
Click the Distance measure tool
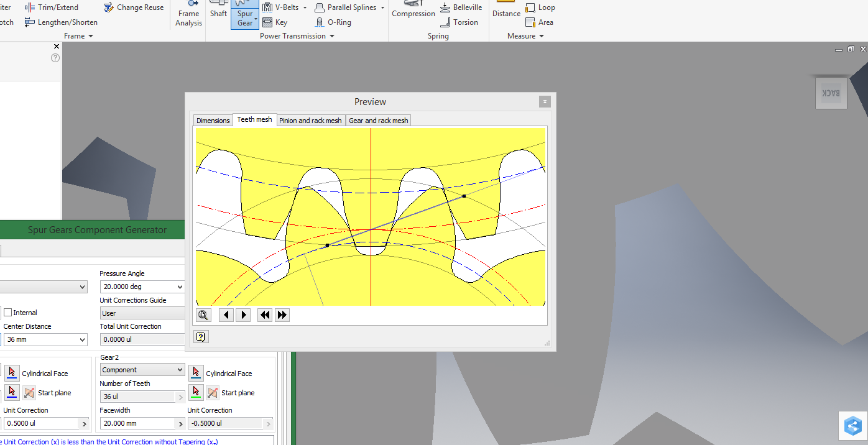pos(506,9)
